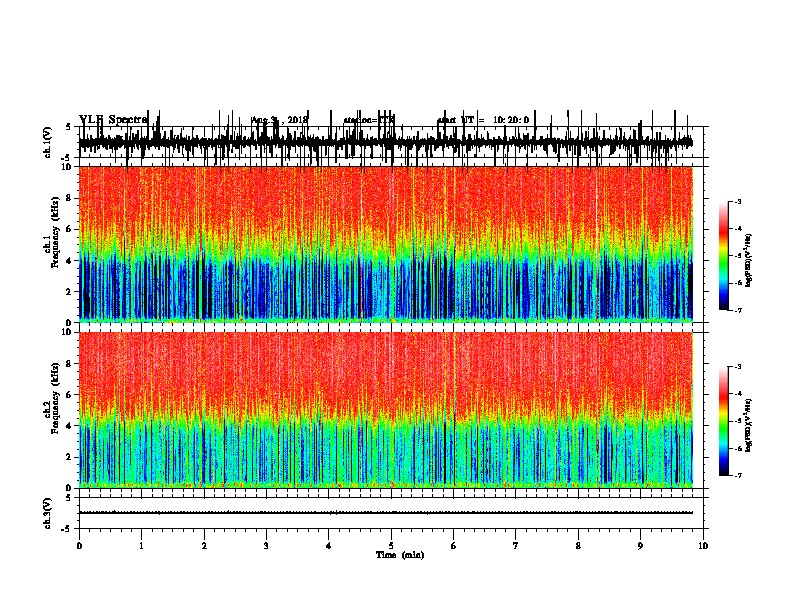This screenshot has width=792, height=612.
Task: Click the -7 label on ch.2 color bar
Action: [738, 476]
